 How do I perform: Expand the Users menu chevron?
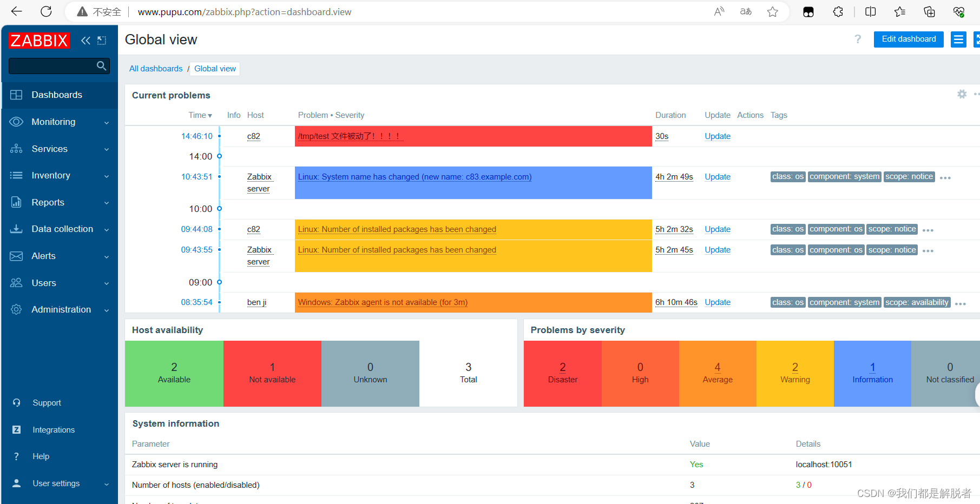pyautogui.click(x=107, y=283)
